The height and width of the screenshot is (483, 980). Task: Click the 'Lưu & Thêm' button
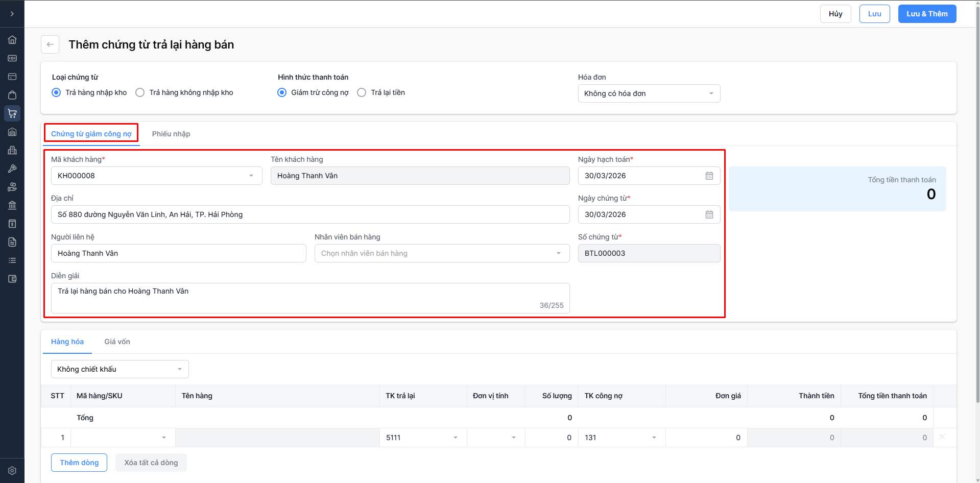[x=926, y=14]
